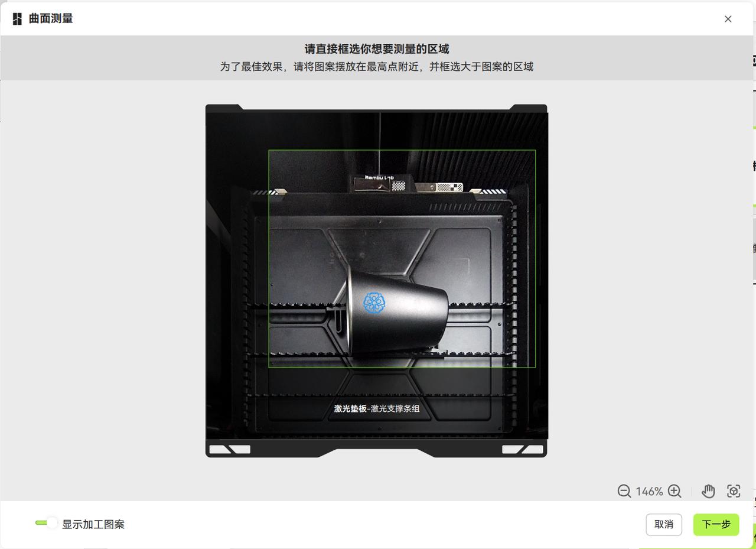Click the blue flower pattern on the cup
The image size is (756, 549).
pyautogui.click(x=374, y=302)
